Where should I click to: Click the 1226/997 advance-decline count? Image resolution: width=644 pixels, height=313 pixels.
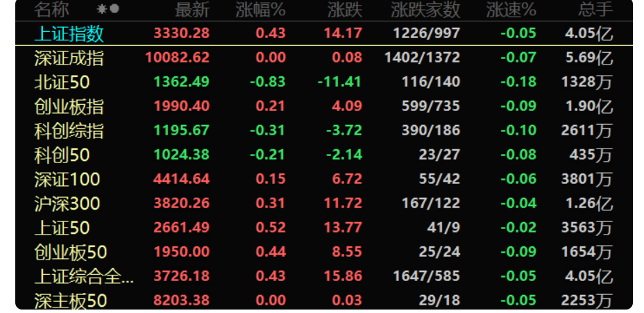click(x=426, y=33)
